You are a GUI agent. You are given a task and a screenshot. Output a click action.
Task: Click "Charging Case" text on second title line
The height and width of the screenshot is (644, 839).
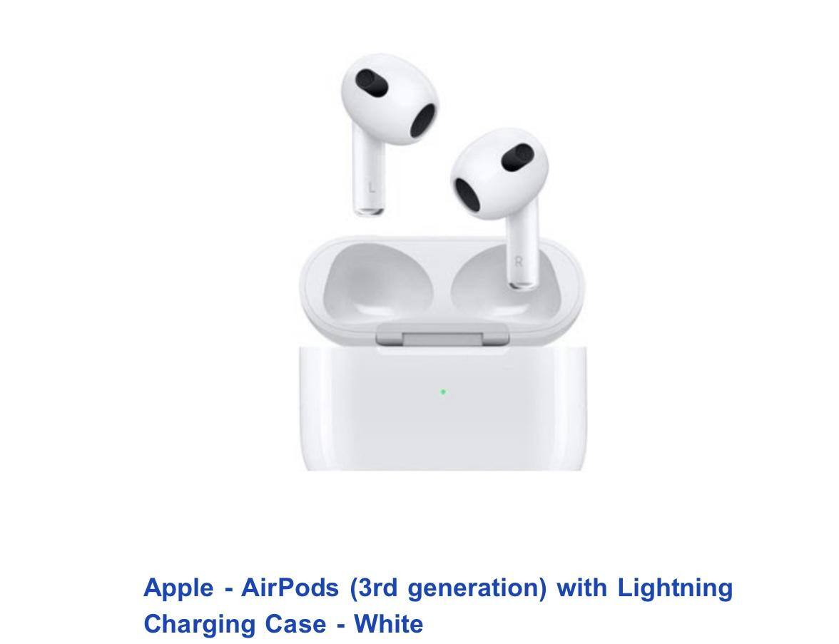[235, 624]
